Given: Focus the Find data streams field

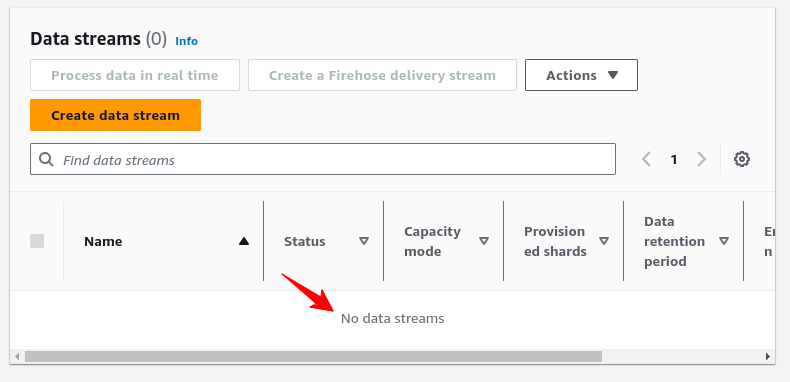Looking at the screenshot, I should tap(323, 159).
